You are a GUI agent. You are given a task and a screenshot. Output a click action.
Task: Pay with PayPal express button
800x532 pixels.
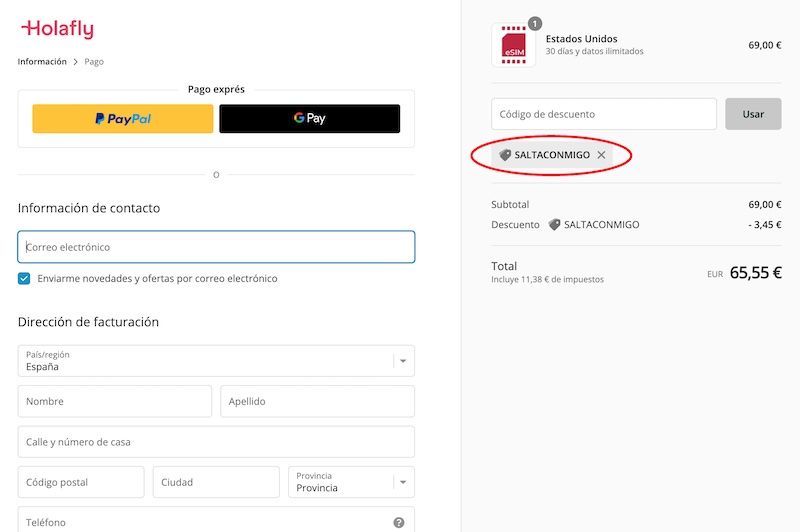pos(122,119)
